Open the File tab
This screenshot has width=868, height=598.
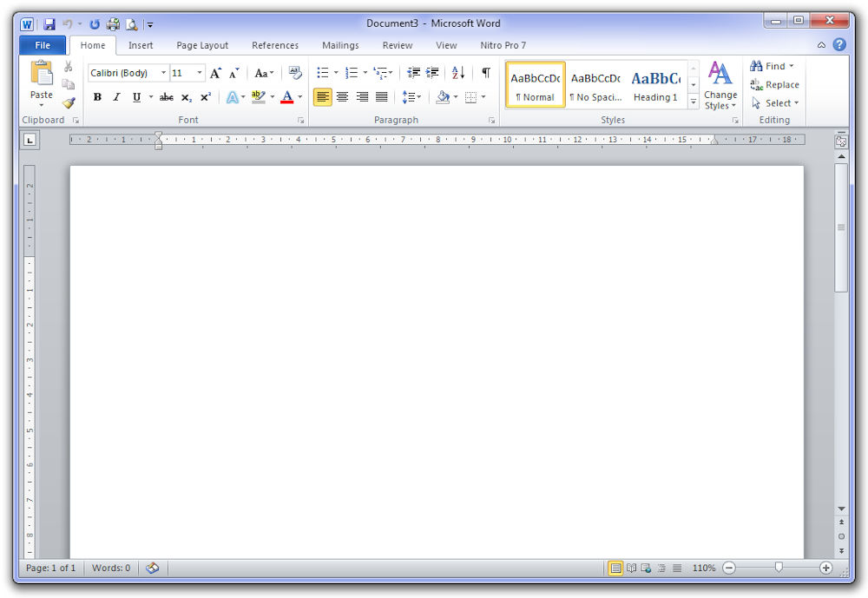point(43,45)
